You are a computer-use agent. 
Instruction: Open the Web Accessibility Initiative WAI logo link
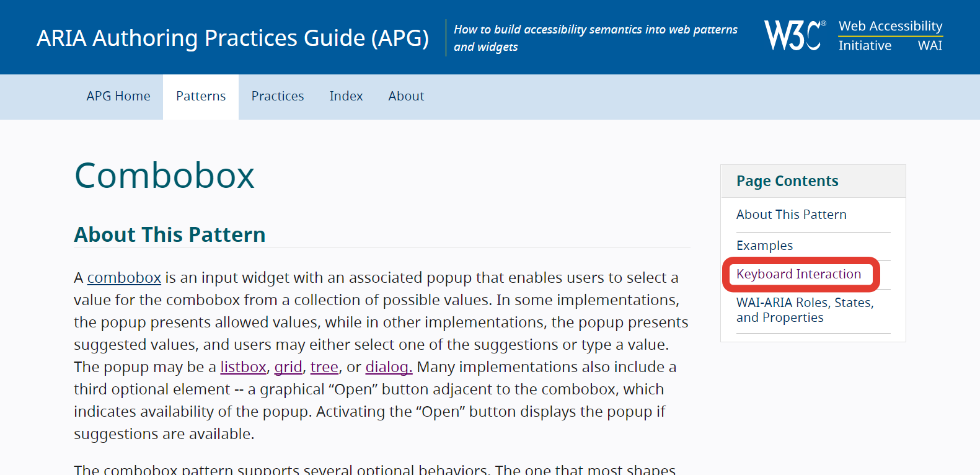[890, 35]
